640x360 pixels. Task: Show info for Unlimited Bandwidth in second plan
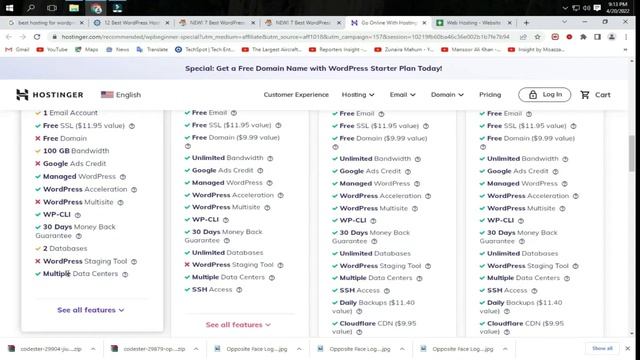click(x=270, y=158)
